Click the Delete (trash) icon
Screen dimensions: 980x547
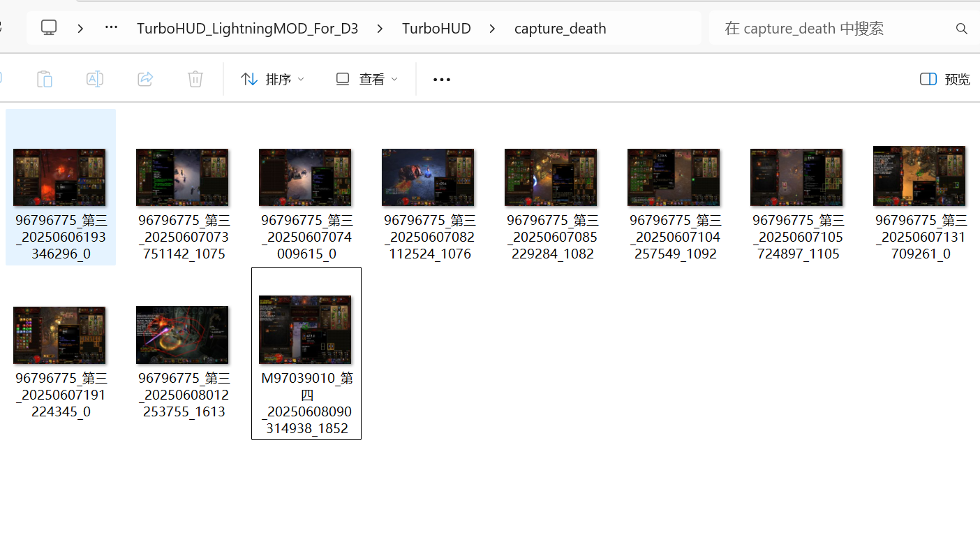click(x=195, y=79)
